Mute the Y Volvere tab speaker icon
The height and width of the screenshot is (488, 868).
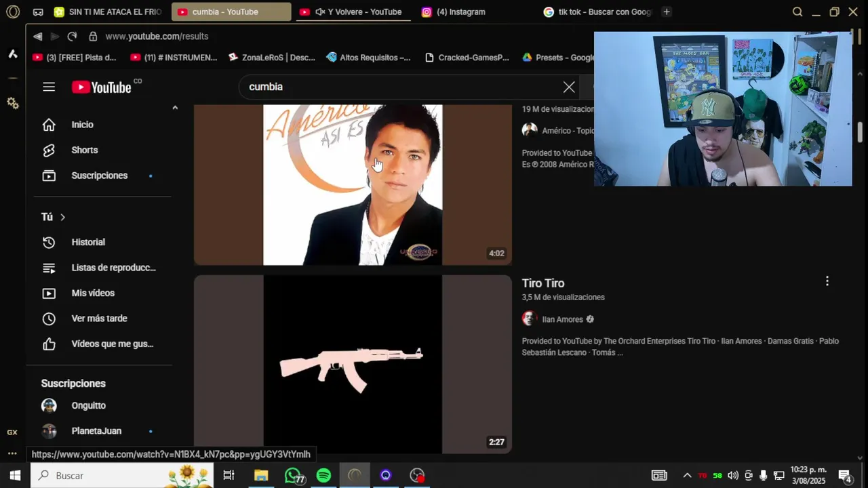(x=320, y=12)
